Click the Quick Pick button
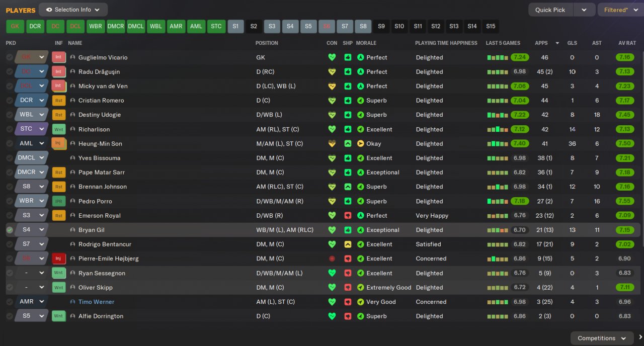 click(x=550, y=10)
